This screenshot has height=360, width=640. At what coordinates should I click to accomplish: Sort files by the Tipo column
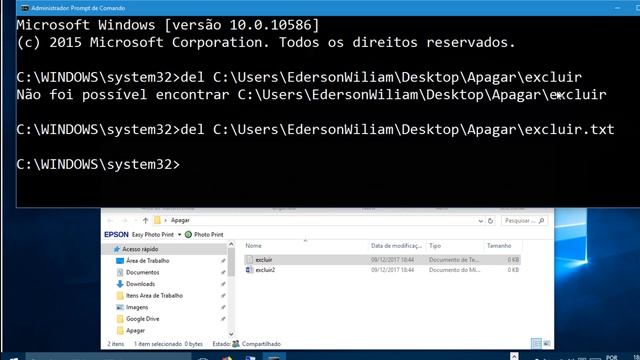(x=435, y=246)
